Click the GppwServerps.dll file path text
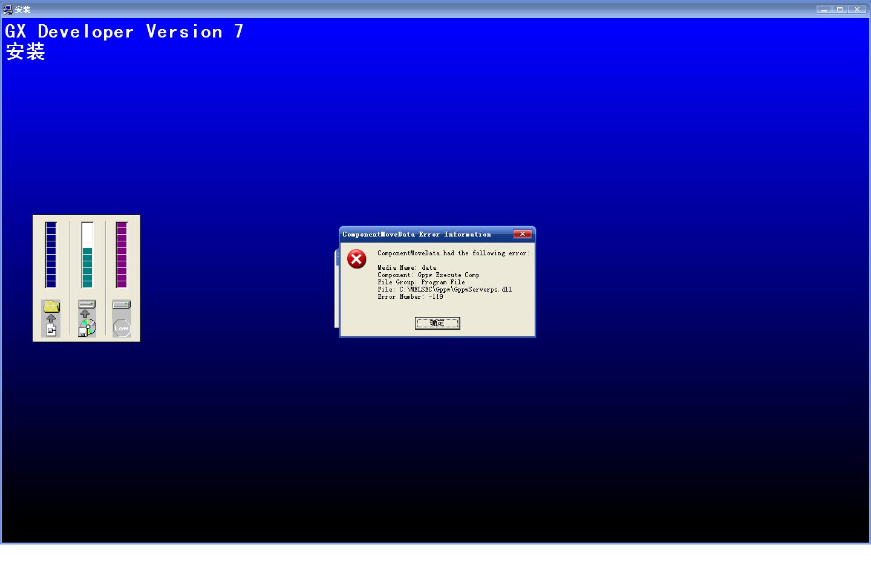Image resolution: width=871 pixels, height=588 pixels. pos(455,289)
